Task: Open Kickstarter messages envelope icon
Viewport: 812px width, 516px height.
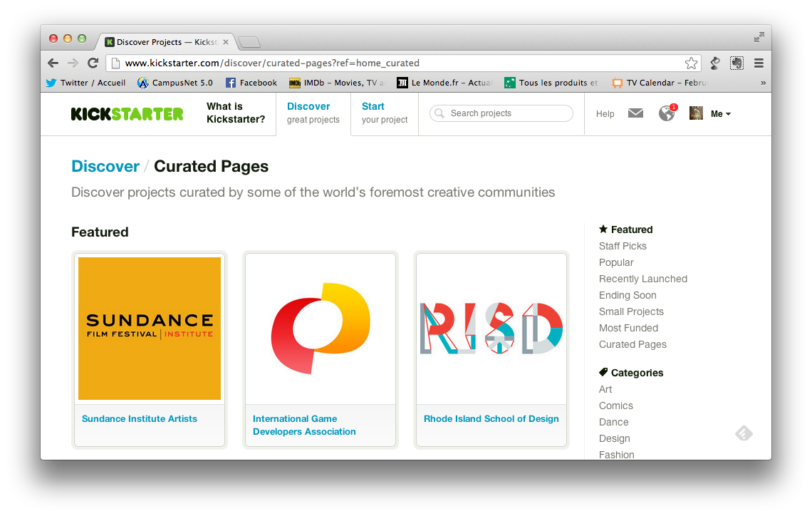Action: 635,113
